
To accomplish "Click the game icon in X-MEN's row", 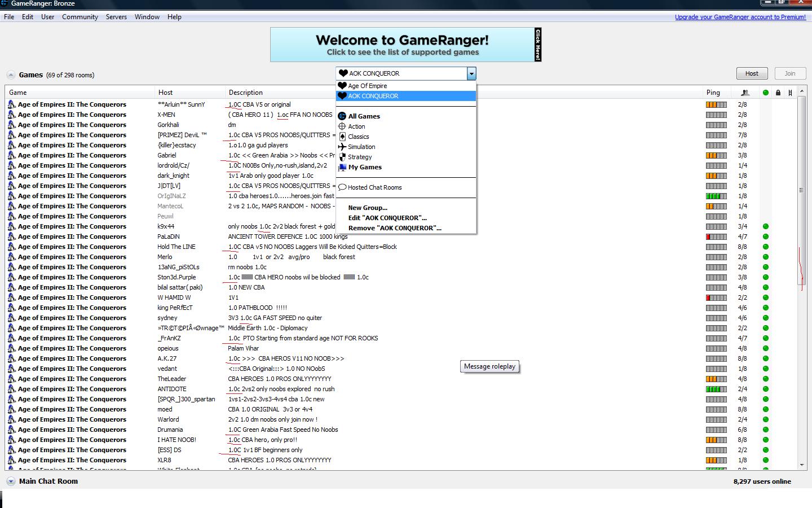I will (x=11, y=115).
